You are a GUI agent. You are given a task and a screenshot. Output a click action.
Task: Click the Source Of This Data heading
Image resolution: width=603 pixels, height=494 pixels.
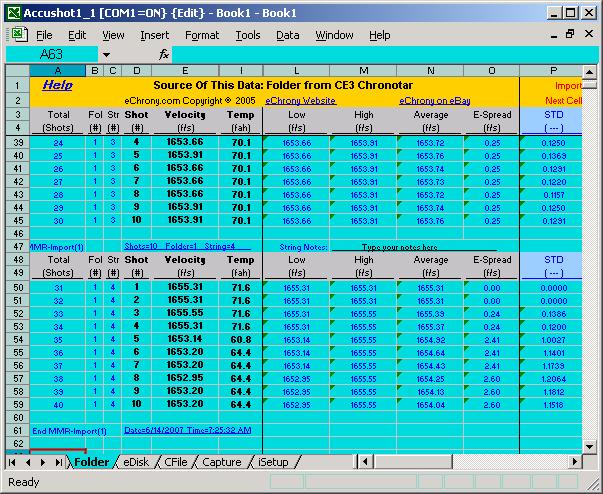(283, 85)
